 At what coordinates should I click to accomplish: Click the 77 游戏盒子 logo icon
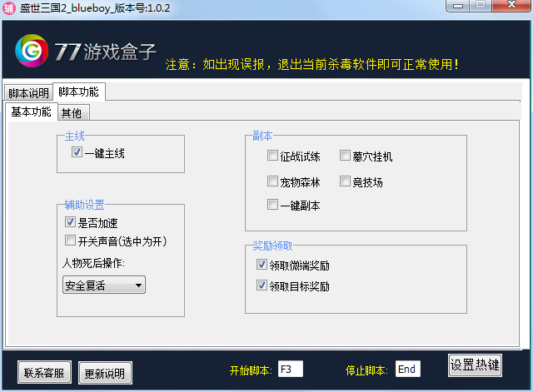pos(32,52)
